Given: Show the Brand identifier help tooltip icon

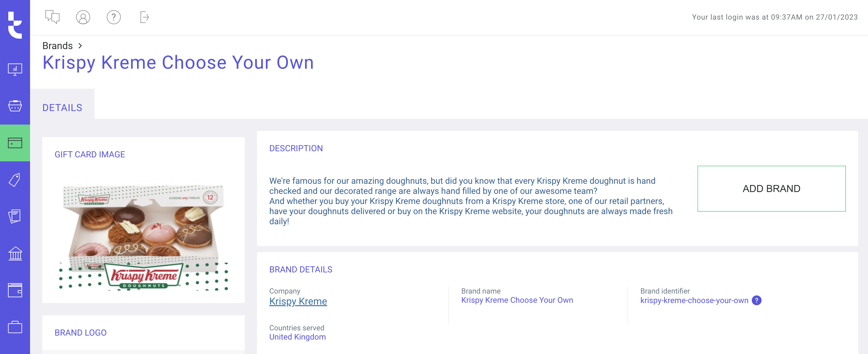Looking at the screenshot, I should [x=756, y=300].
